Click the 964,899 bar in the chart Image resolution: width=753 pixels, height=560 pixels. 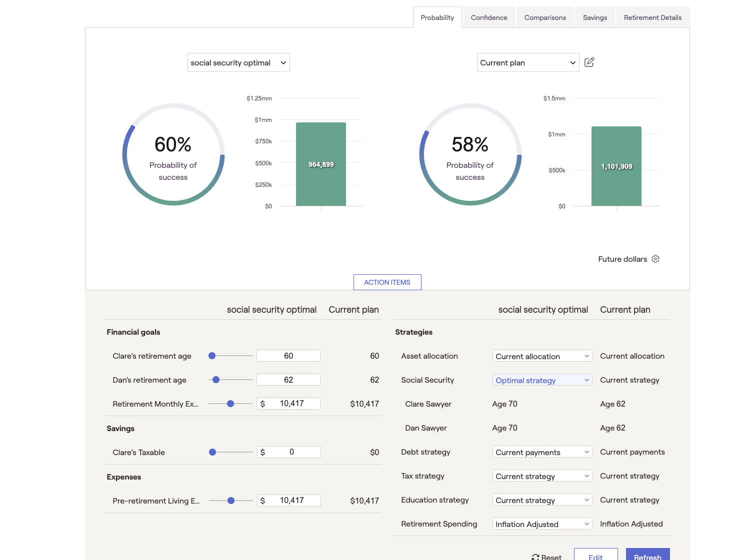[321, 164]
